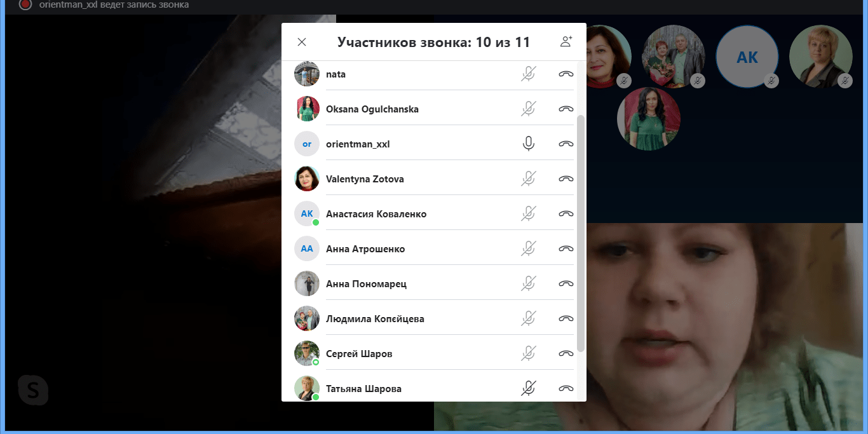This screenshot has height=434, width=868.
Task: Toggle the muted microphone next to Людмила Копєйцева
Action: pyautogui.click(x=529, y=318)
